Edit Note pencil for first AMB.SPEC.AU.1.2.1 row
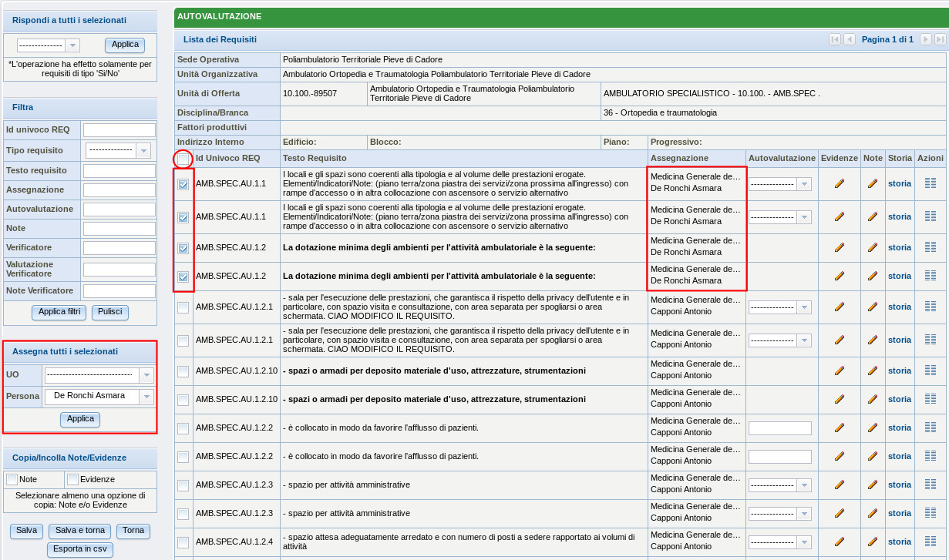This screenshot has height=560, width=949. coord(872,307)
